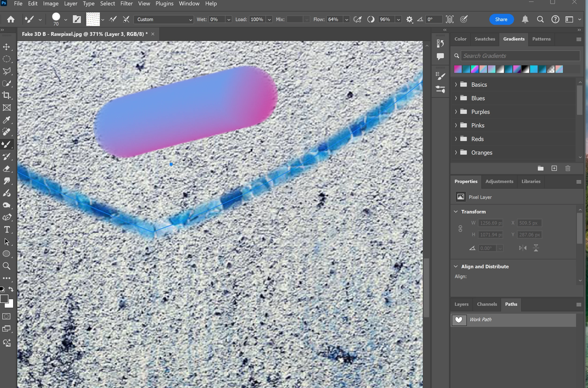This screenshot has height=388, width=588.
Task: Toggle airbrush-style build-up effects
Action: click(x=358, y=19)
